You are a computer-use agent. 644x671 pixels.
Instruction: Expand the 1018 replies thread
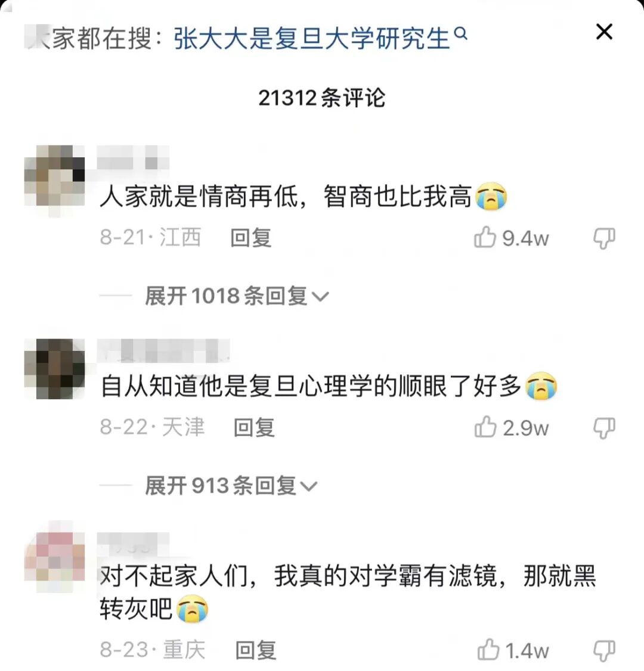237,296
